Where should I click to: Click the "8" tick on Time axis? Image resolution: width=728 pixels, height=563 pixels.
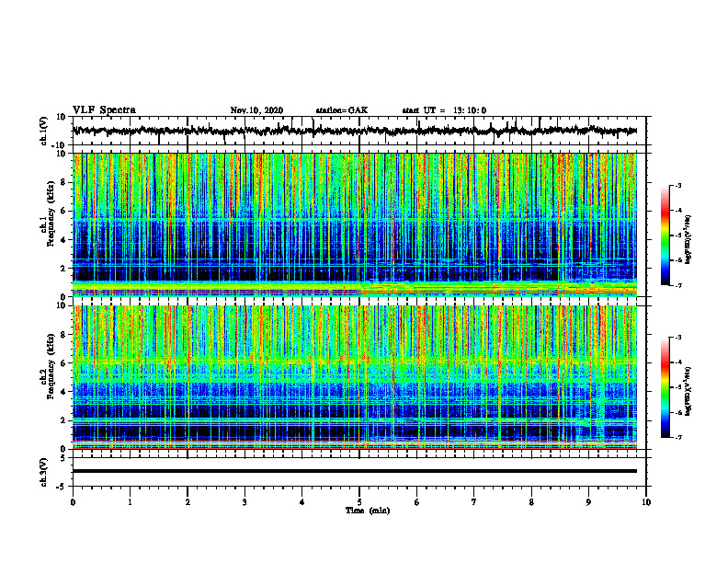point(531,502)
